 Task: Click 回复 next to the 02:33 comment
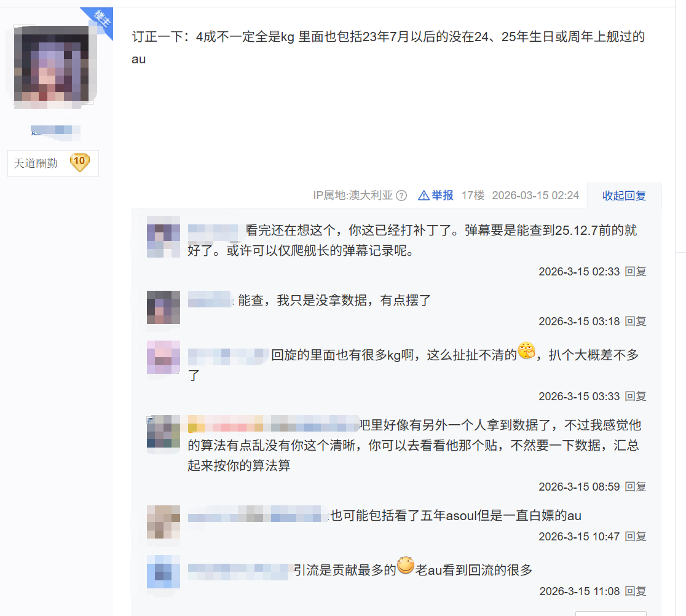click(x=636, y=272)
